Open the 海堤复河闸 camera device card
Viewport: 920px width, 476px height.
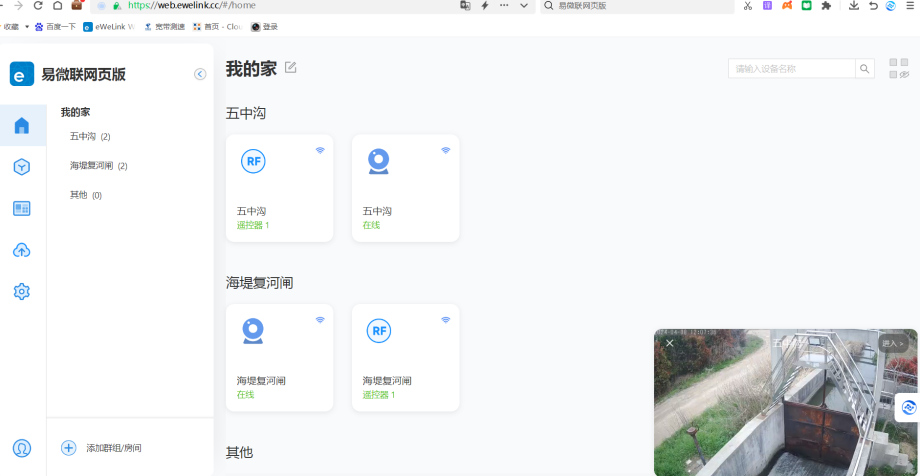click(x=279, y=357)
